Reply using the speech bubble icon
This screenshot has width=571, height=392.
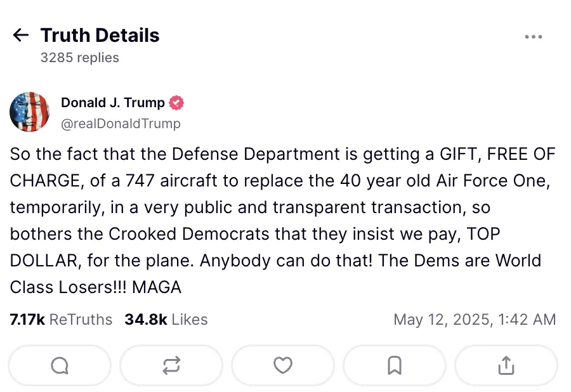coord(60,365)
